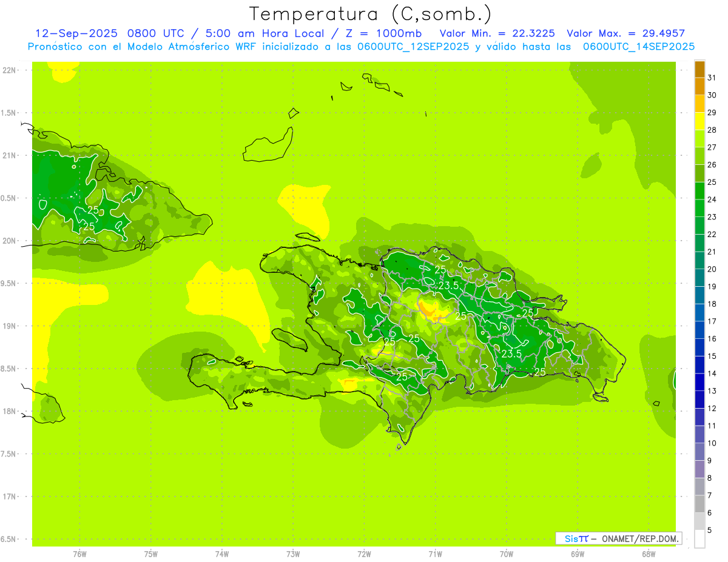Pick the light gray legend swatch between 5 and 6
This screenshot has height=562, width=728.
click(699, 521)
